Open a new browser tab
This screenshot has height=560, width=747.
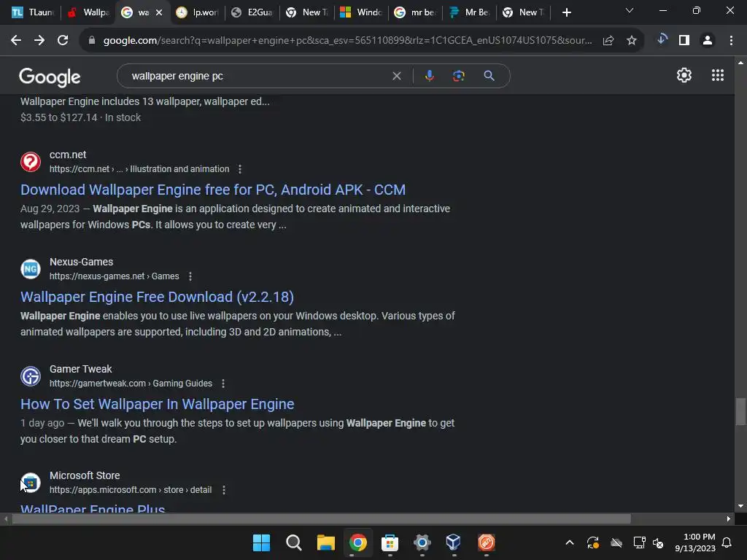pos(566,12)
